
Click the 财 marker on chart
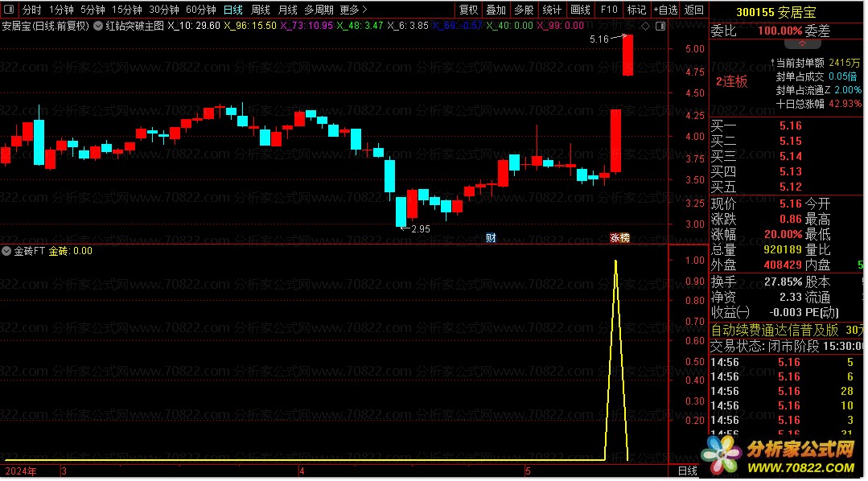491,237
